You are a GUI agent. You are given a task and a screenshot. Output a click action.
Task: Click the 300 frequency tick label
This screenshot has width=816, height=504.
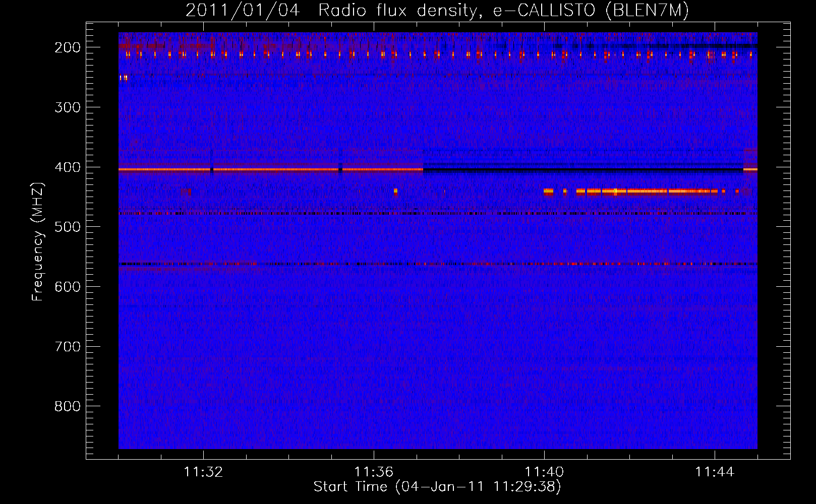pyautogui.click(x=68, y=107)
